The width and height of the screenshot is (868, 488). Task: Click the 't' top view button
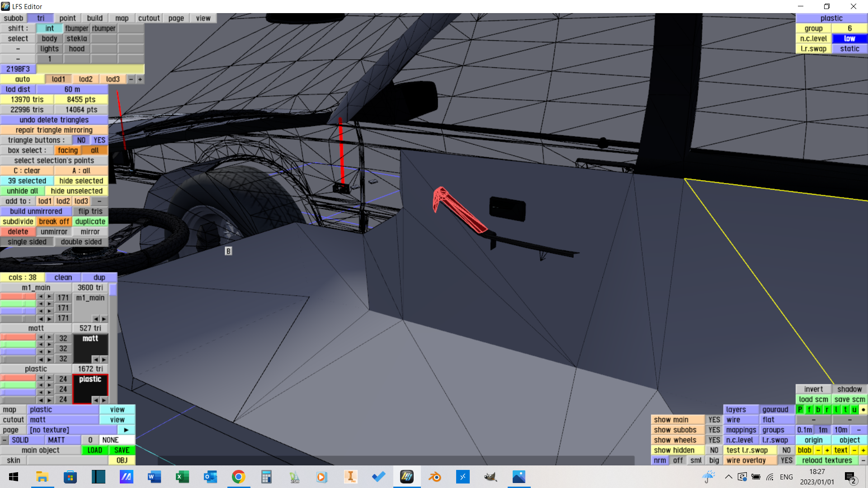pyautogui.click(x=845, y=409)
